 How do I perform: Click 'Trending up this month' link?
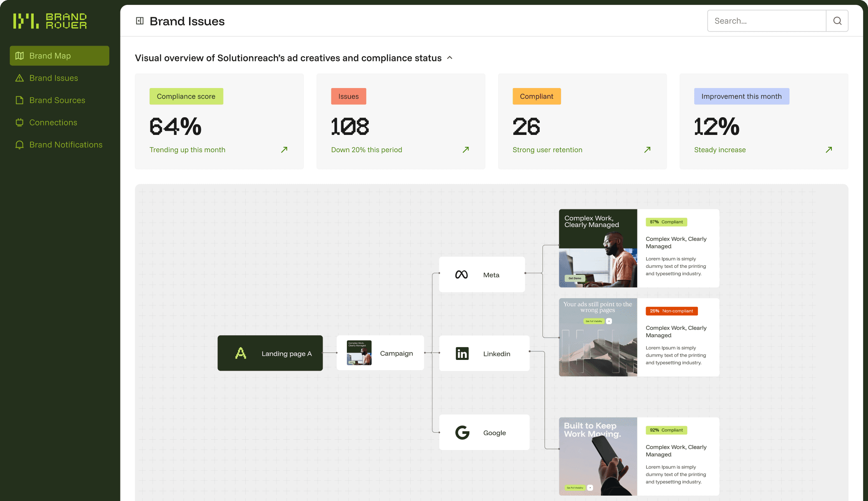click(x=187, y=150)
